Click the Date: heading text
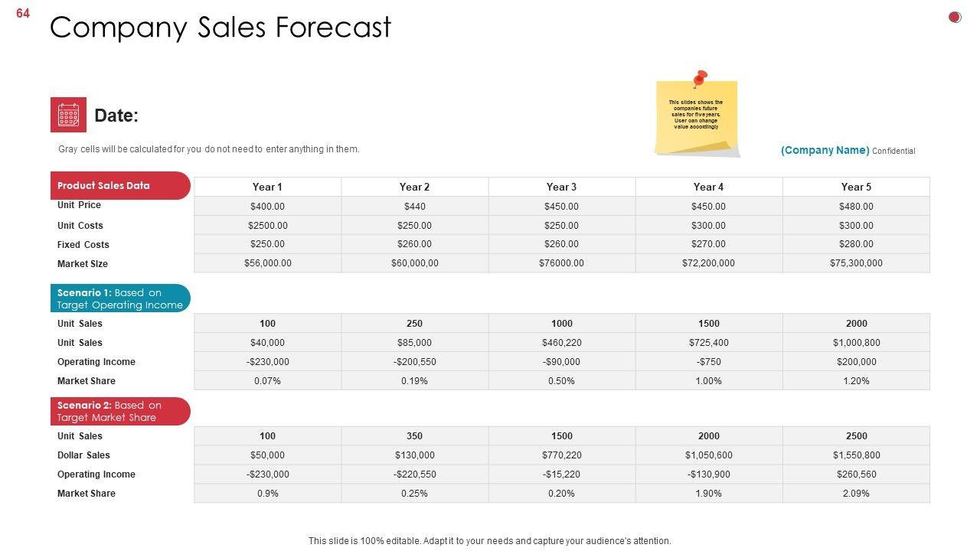980x551 pixels. [116, 116]
